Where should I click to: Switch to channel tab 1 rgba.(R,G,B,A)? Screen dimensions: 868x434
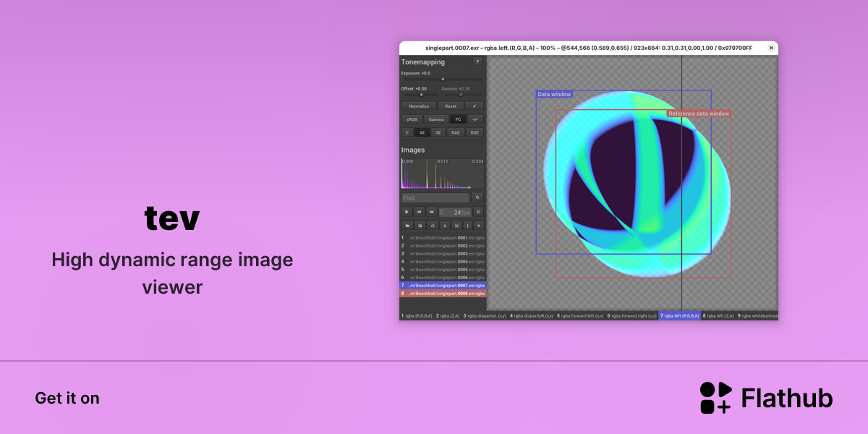tap(417, 316)
